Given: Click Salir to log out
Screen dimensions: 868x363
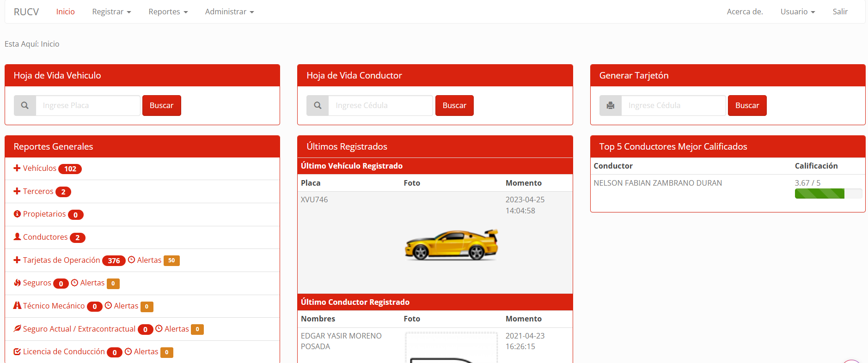Looking at the screenshot, I should point(840,12).
